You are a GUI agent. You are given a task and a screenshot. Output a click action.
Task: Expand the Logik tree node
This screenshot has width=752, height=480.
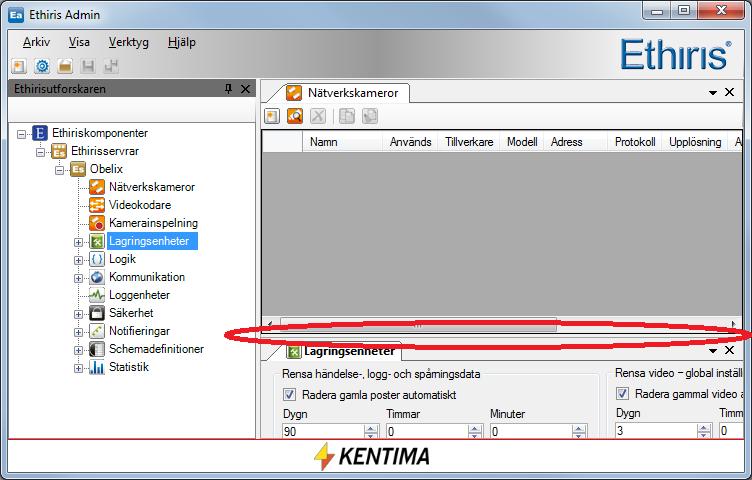coord(78,260)
